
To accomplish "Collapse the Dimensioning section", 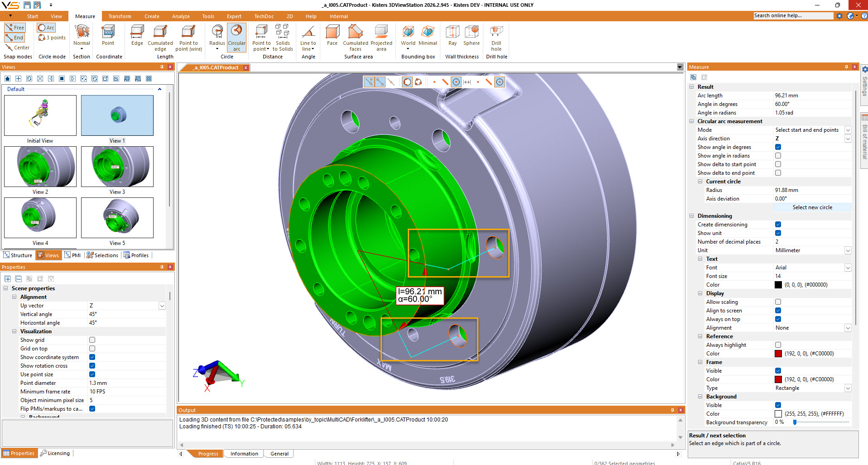I will coord(691,216).
